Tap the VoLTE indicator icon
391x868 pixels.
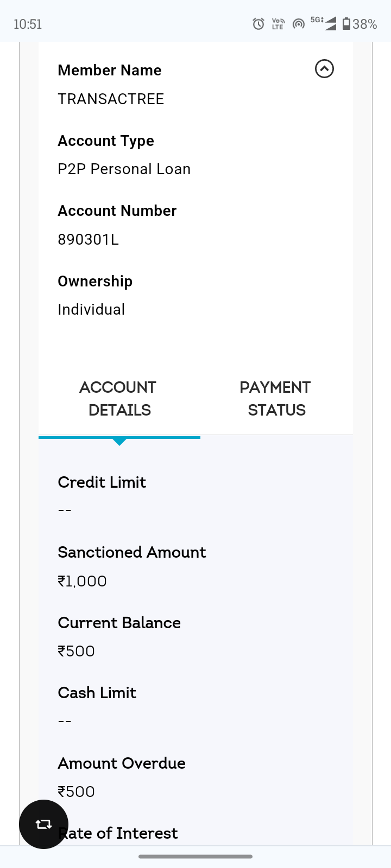pyautogui.click(x=278, y=24)
